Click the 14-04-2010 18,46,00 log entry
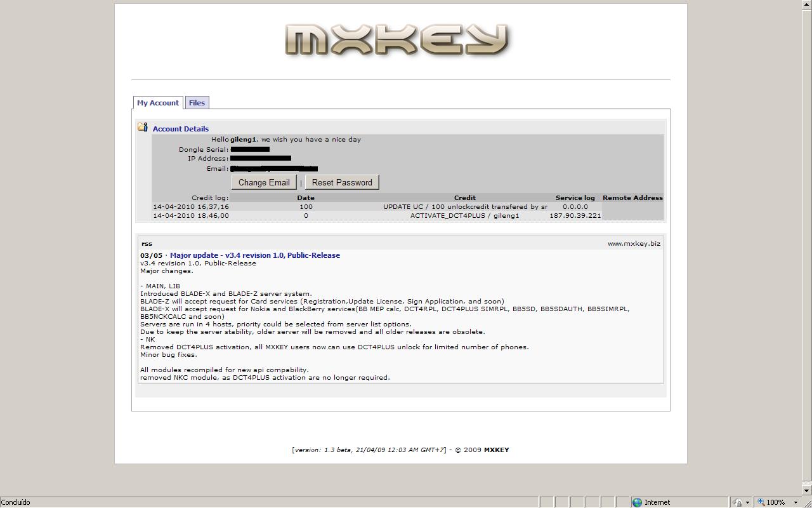 [x=191, y=215]
